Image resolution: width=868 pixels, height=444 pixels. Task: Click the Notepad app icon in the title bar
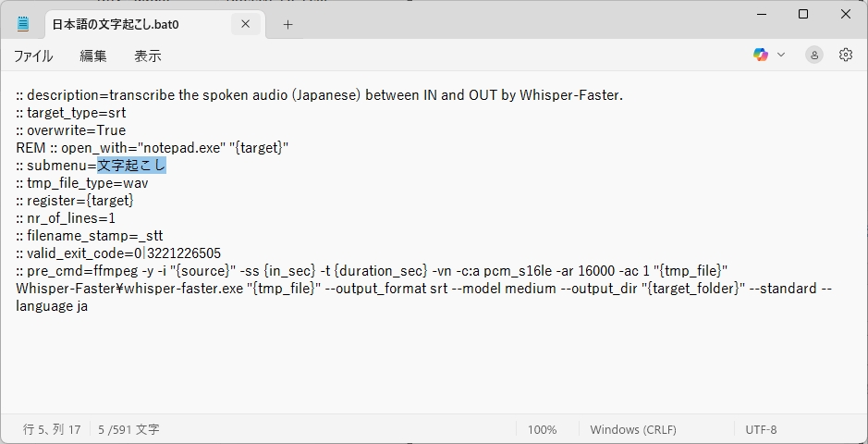23,24
